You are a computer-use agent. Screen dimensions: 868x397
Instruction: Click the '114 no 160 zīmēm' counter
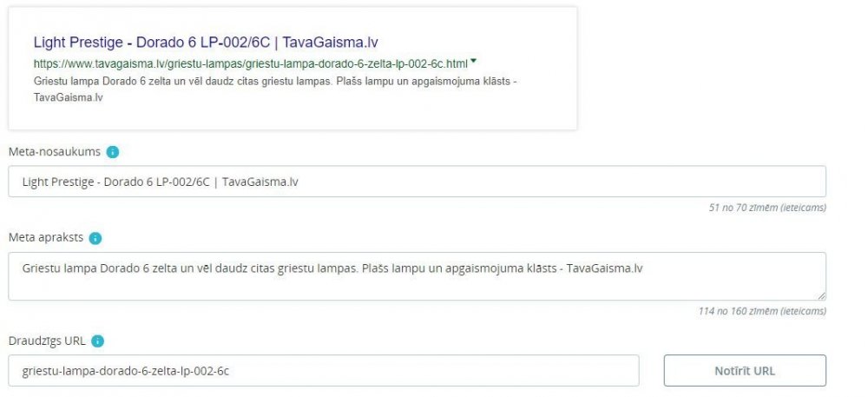pyautogui.click(x=762, y=311)
